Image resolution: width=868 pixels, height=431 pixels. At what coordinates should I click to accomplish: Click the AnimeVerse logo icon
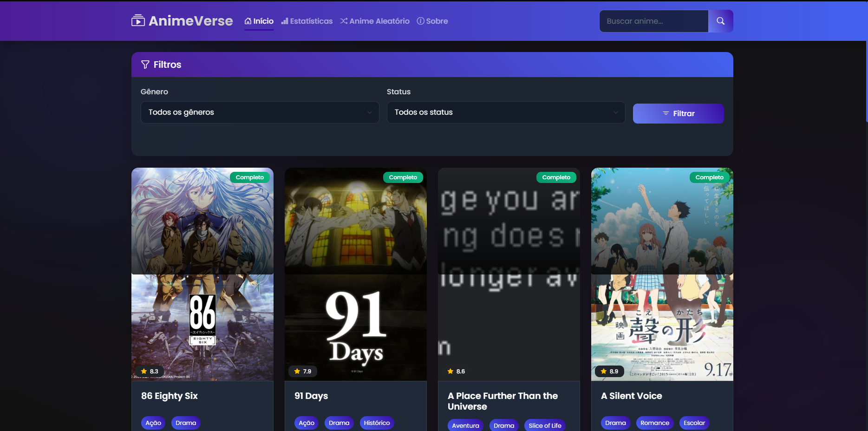click(x=138, y=21)
